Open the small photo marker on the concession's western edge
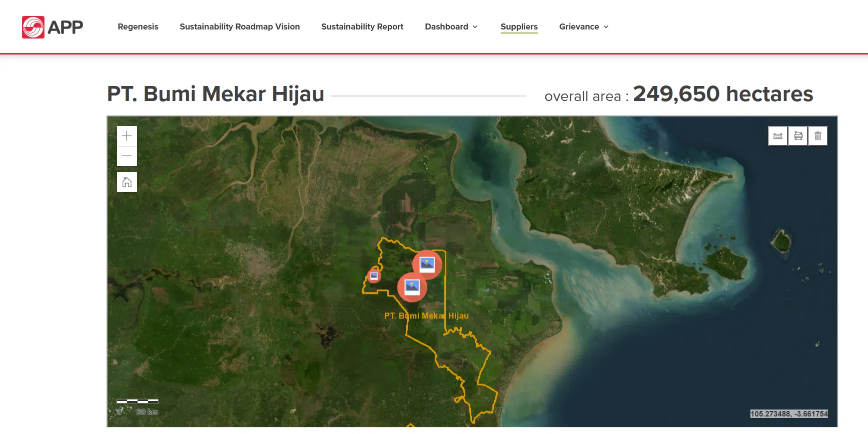The height and width of the screenshot is (434, 868). (374, 275)
